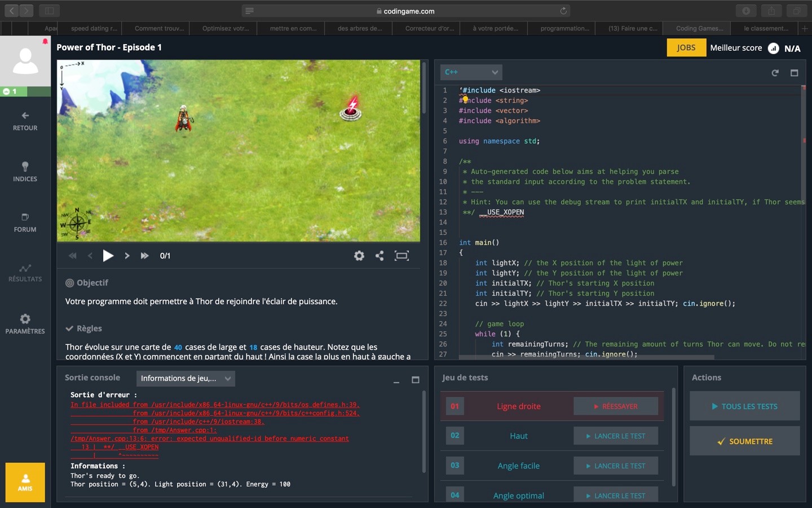Image resolution: width=812 pixels, height=508 pixels.
Task: Go forward with the Safari forward arrow
Action: click(27, 11)
